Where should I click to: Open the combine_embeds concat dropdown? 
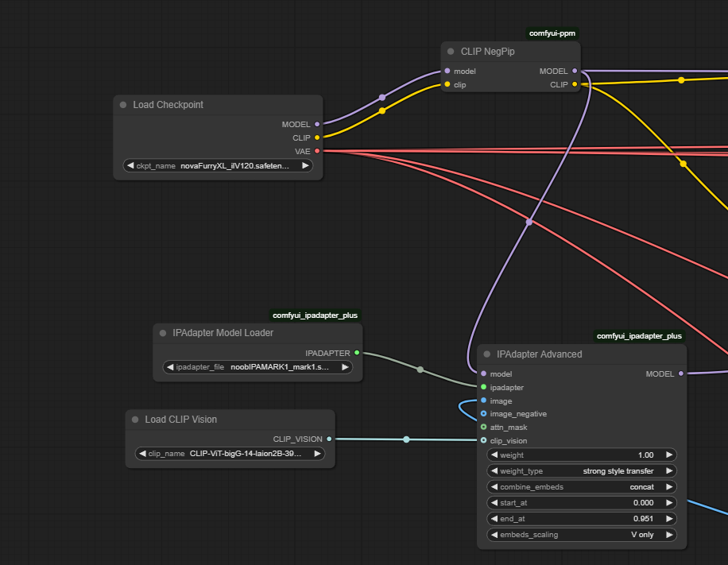click(582, 486)
